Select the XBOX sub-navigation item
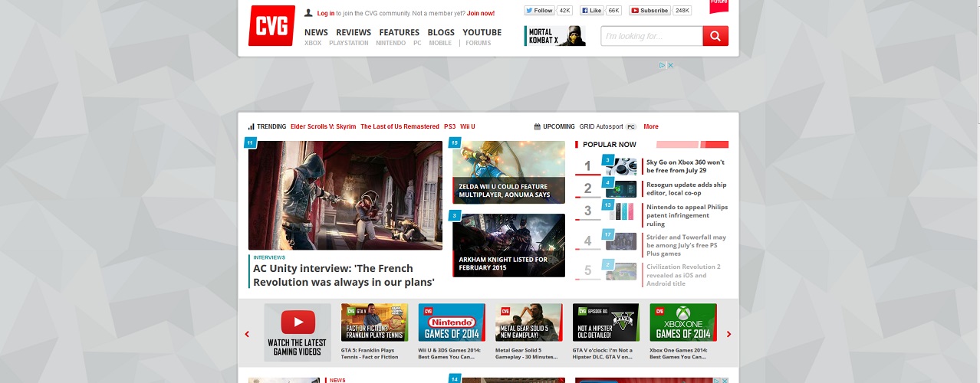Screen dimensions: 980x383 [313, 43]
